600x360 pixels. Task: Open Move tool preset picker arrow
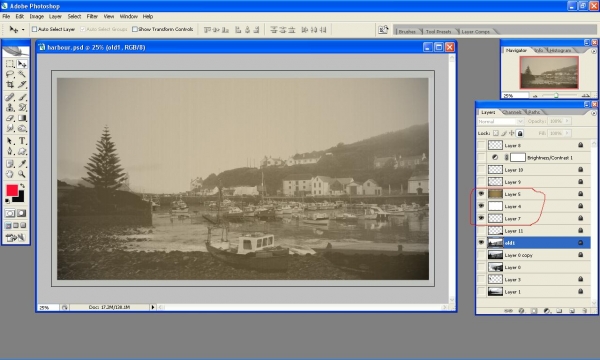click(23, 29)
